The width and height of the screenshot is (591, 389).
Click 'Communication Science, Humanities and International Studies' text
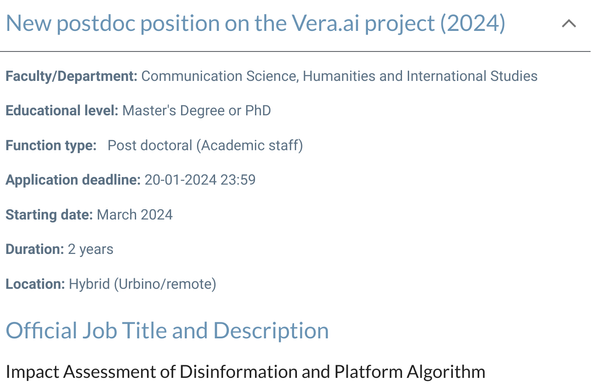coord(339,76)
